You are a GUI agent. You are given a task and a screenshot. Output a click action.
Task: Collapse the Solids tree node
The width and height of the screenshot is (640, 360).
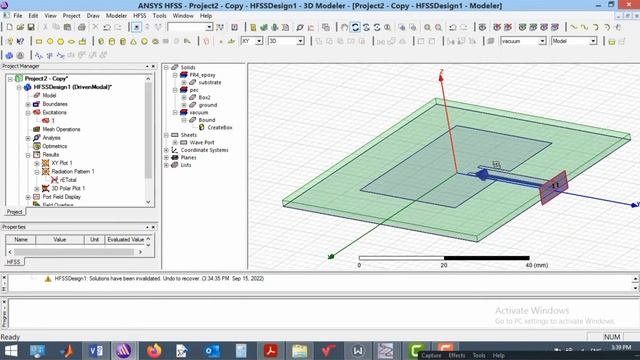pyautogui.click(x=166, y=67)
